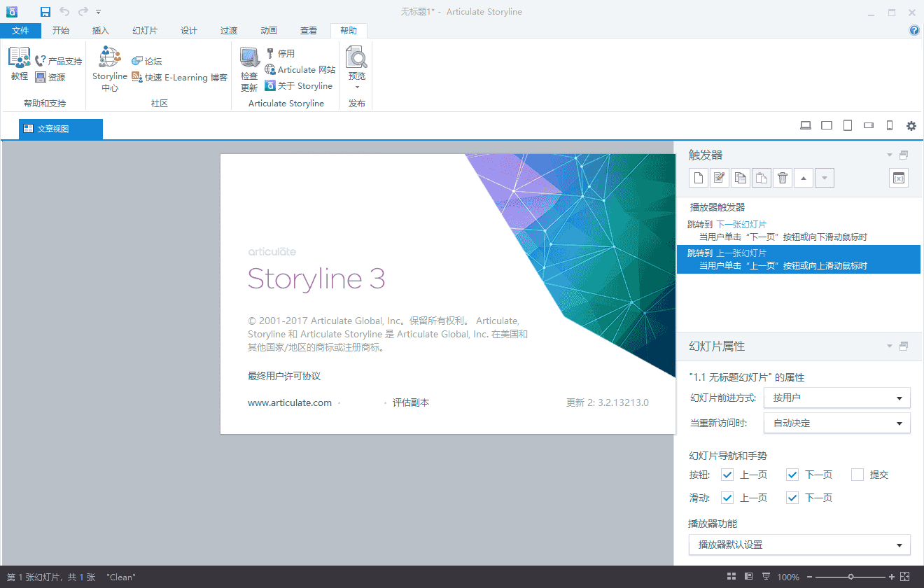
Task: Open the 幻灯片属性 panel options arrow
Action: 890,346
